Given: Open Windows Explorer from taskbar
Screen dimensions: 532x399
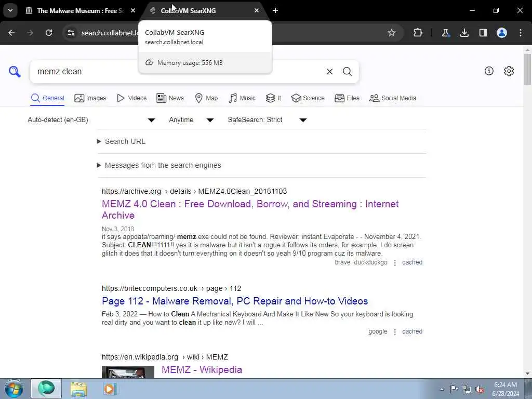Looking at the screenshot, I should click(79, 389).
